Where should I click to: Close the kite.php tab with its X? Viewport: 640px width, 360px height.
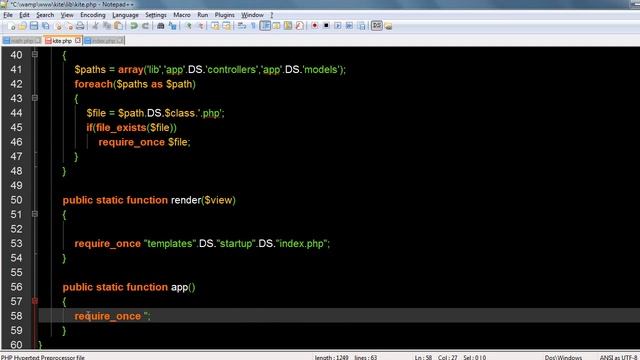(78, 40)
